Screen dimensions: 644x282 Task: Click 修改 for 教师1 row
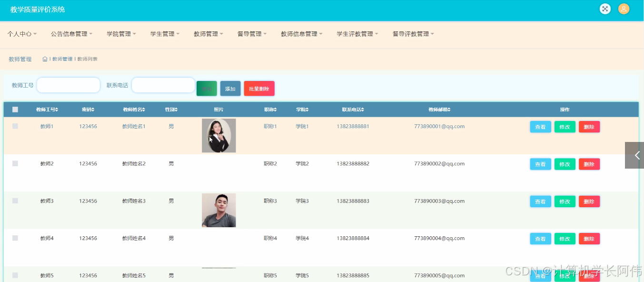click(565, 127)
